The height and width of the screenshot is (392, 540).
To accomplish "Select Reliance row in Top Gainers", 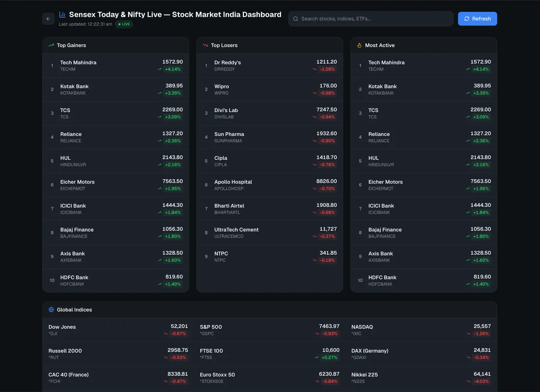I will 116,137.
